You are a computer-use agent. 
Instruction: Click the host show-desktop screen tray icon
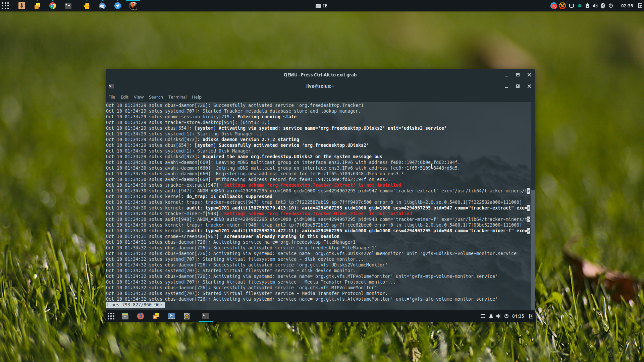click(x=572, y=6)
